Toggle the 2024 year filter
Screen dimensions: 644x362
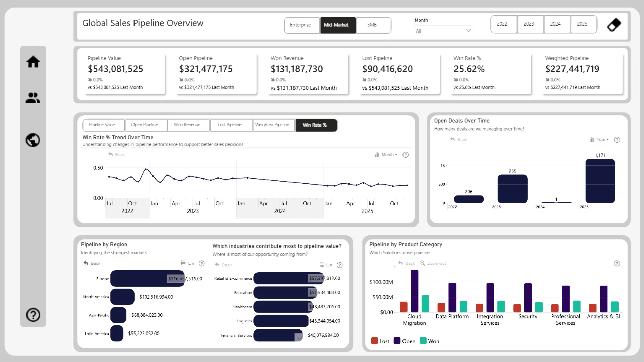pyautogui.click(x=555, y=24)
